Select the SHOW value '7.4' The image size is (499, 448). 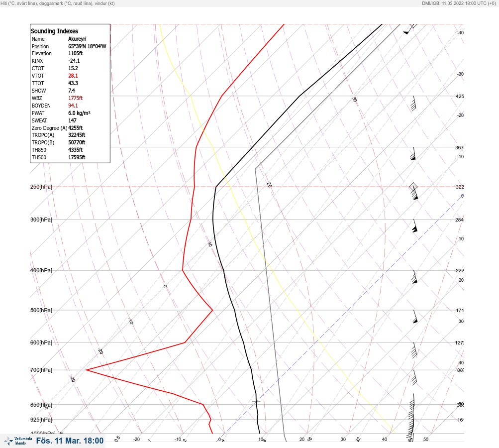point(72,91)
